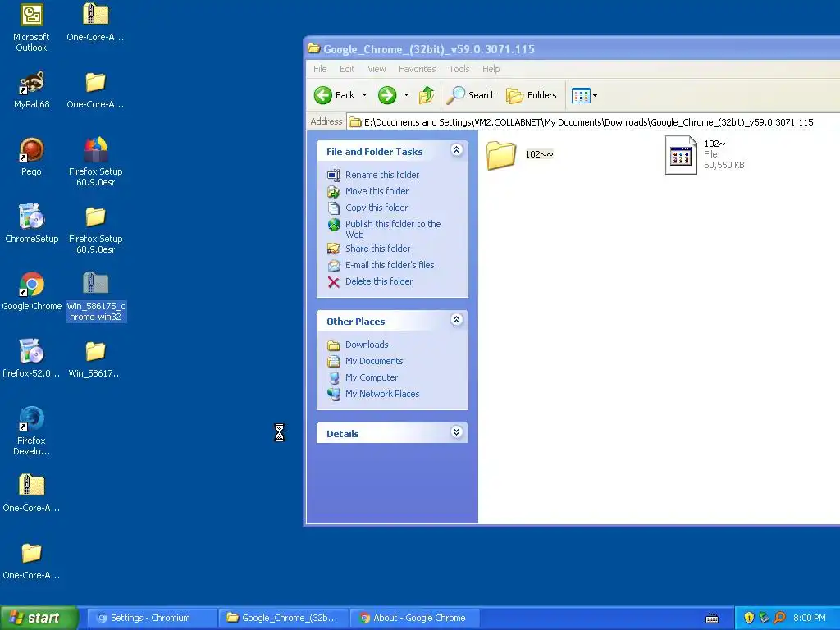Open the Favorites menu
Image resolution: width=840 pixels, height=630 pixels.
(x=417, y=69)
